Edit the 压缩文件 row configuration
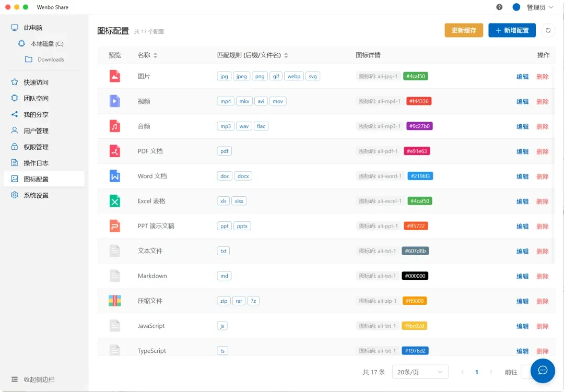 pyautogui.click(x=522, y=301)
